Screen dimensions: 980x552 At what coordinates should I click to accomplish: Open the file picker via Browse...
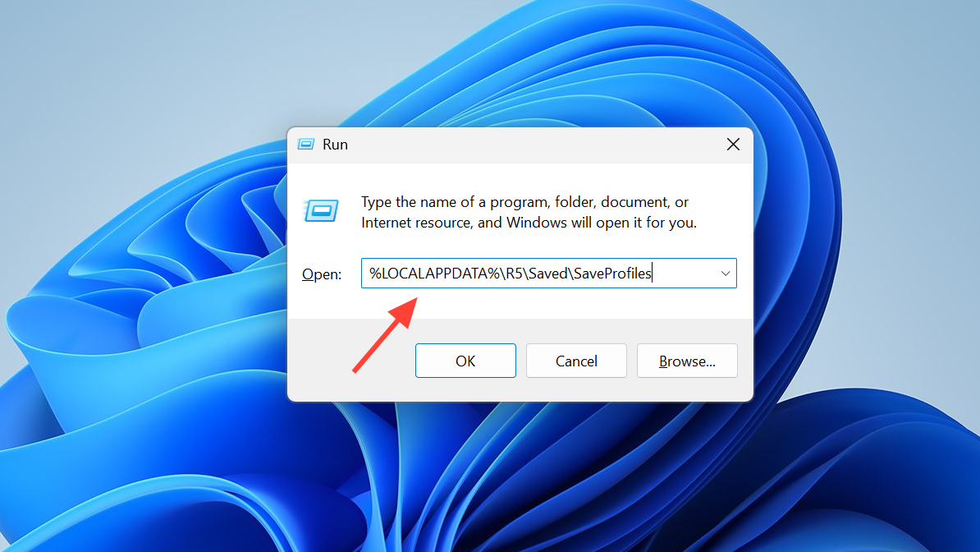(x=687, y=361)
